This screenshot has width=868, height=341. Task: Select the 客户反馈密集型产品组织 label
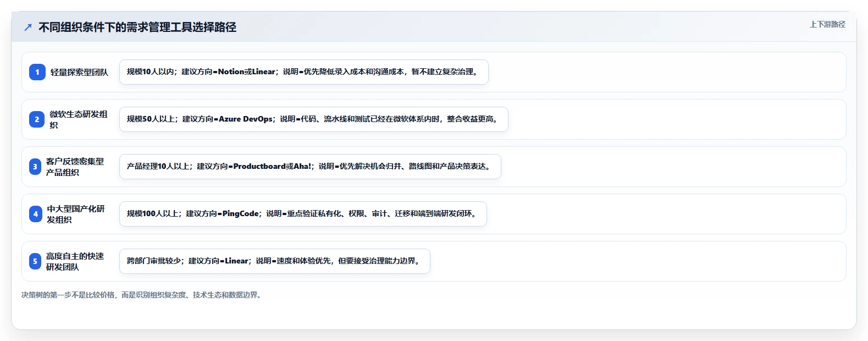(75, 167)
